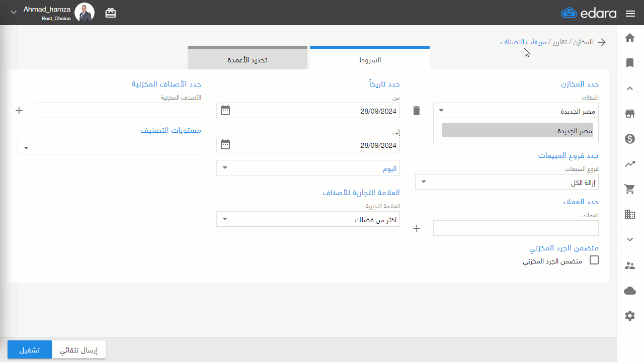The image size is (644, 362).
Task: Open the people/users sidebar icon
Action: (630, 265)
